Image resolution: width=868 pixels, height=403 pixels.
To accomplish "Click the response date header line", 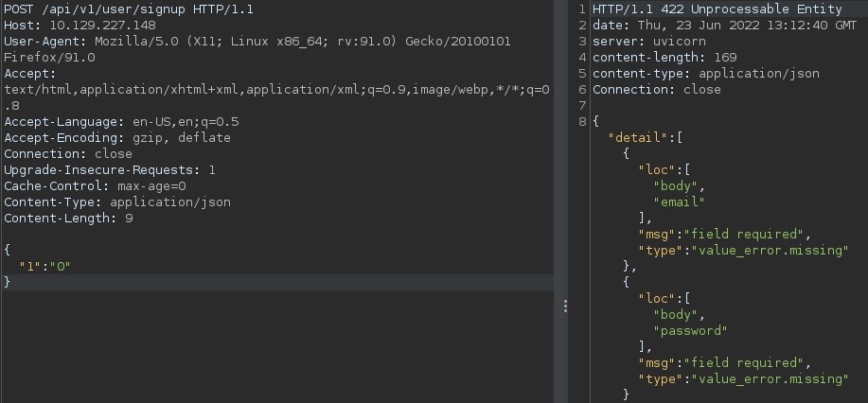I will 724,26.
